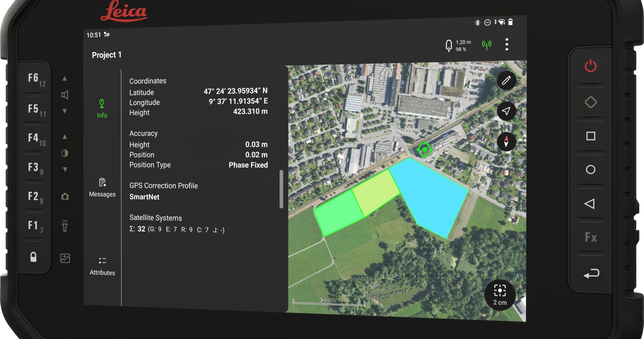The image size is (644, 339).
Task: Tap the navigation arrow button on map
Action: (506, 111)
